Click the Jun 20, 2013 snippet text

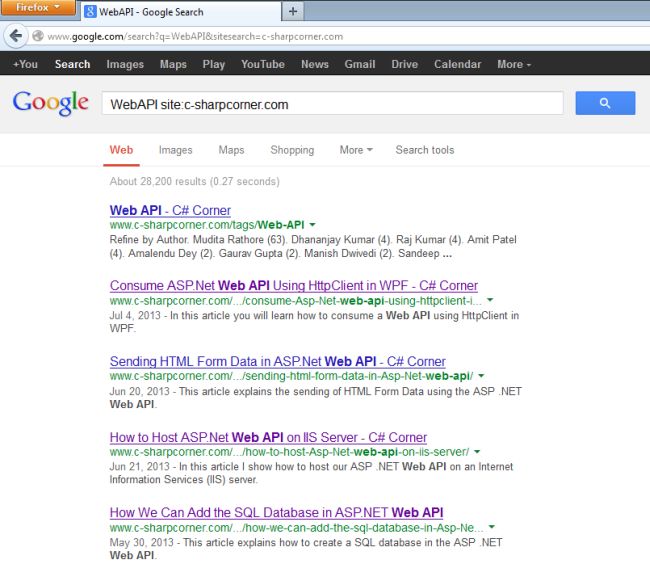(315, 398)
